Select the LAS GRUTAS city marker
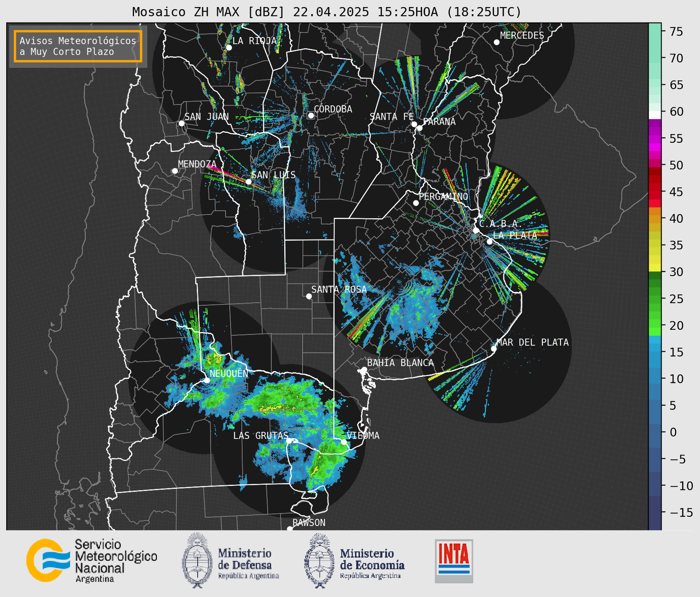The height and width of the screenshot is (597, 700). click(289, 441)
